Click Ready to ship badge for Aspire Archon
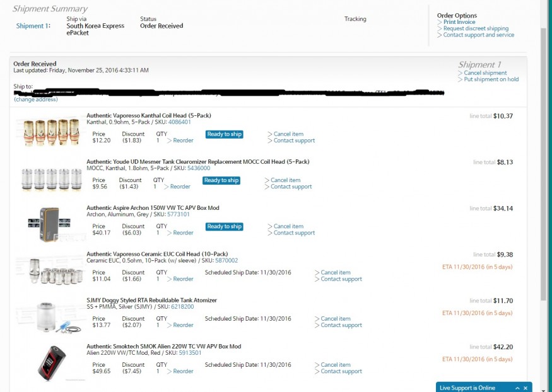Image resolution: width=552 pixels, height=392 pixels. (224, 226)
